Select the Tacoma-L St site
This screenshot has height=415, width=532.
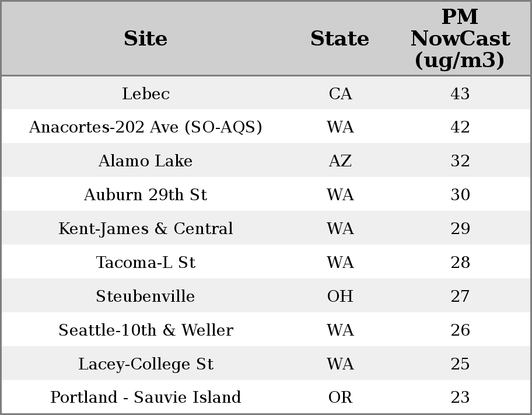[145, 263]
